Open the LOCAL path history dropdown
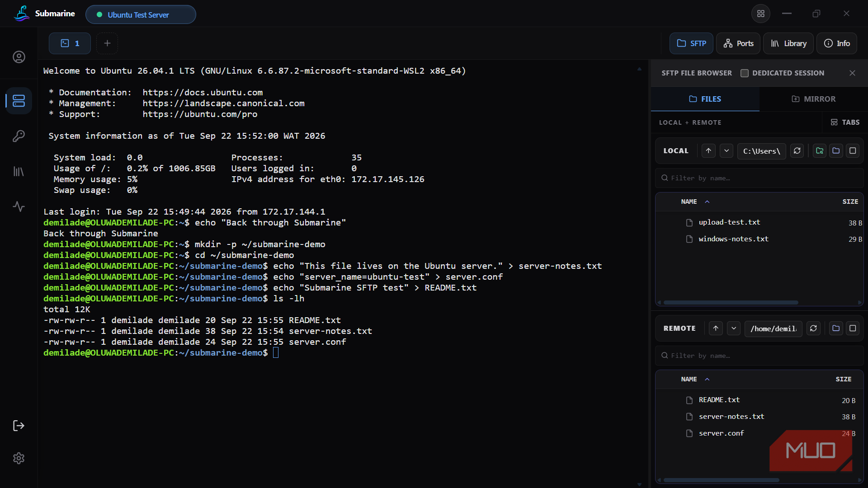Viewport: 868px width, 488px height. pyautogui.click(x=726, y=150)
